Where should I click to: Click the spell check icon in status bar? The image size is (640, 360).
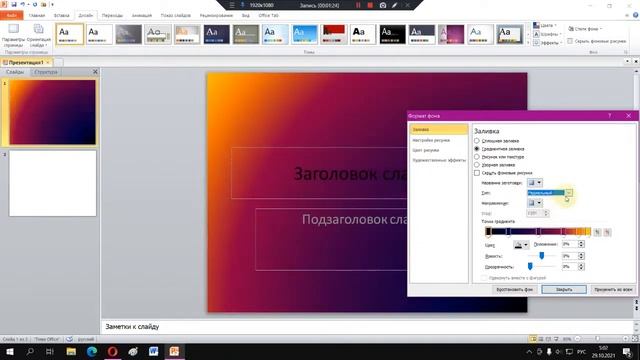tap(69, 339)
